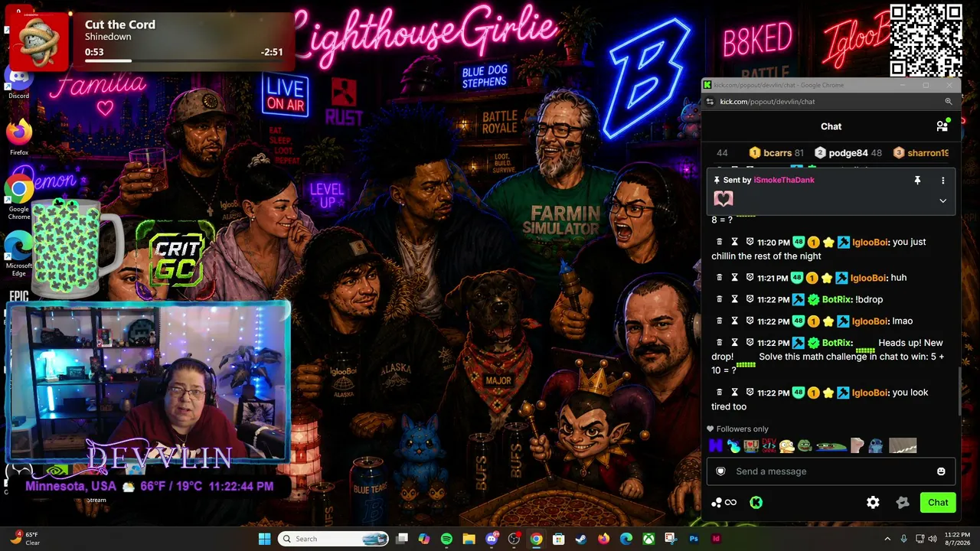Open Spotify from the taskbar

coord(447,539)
